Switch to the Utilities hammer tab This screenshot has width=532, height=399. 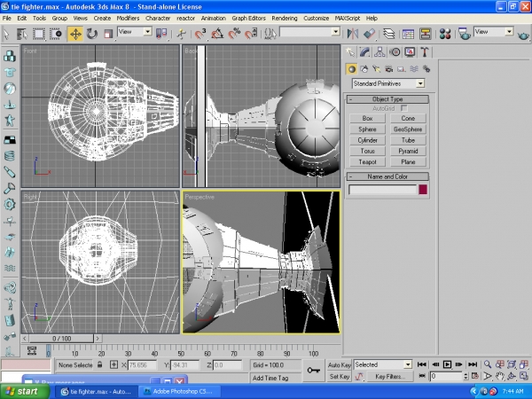point(425,52)
